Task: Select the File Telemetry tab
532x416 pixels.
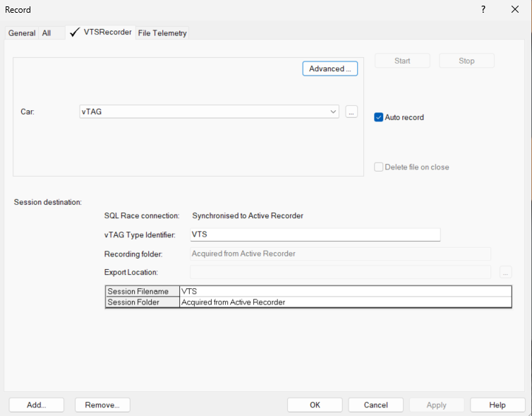Action: click(162, 33)
